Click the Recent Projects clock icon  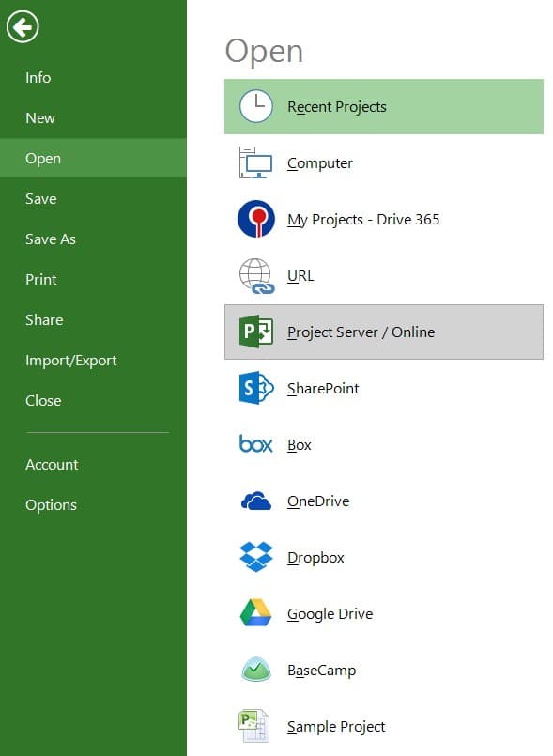[x=256, y=106]
